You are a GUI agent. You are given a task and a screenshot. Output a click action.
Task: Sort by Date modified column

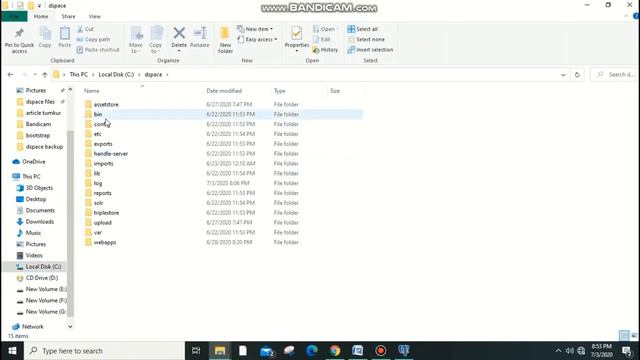pos(224,91)
